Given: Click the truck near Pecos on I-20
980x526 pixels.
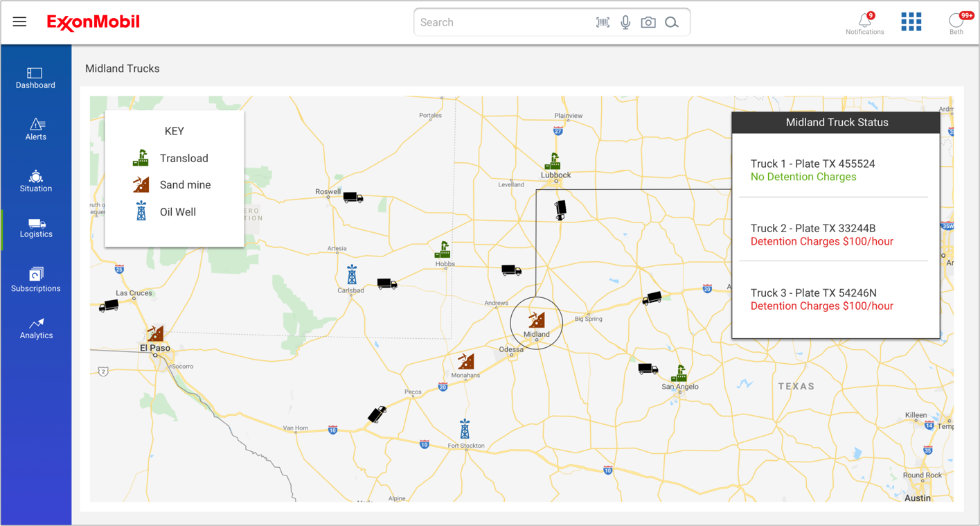Looking at the screenshot, I should [x=377, y=414].
